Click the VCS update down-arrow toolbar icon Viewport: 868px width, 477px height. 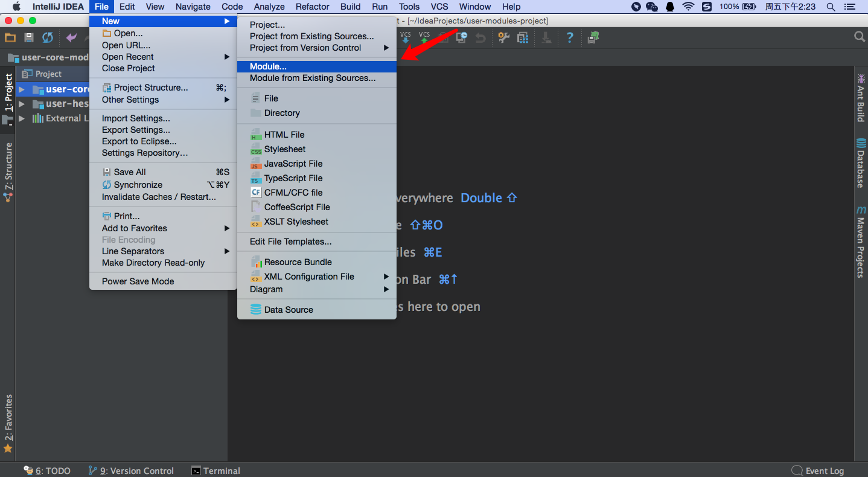[x=405, y=37]
